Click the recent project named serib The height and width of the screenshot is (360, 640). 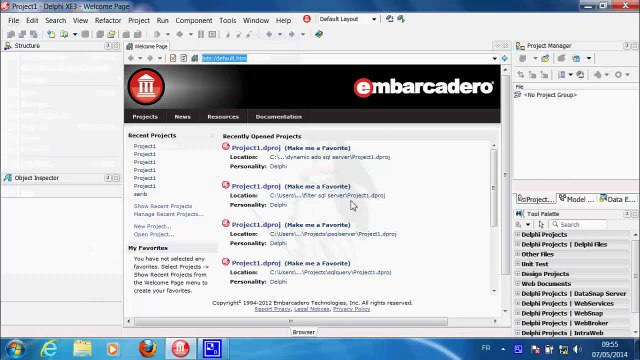pyautogui.click(x=140, y=194)
